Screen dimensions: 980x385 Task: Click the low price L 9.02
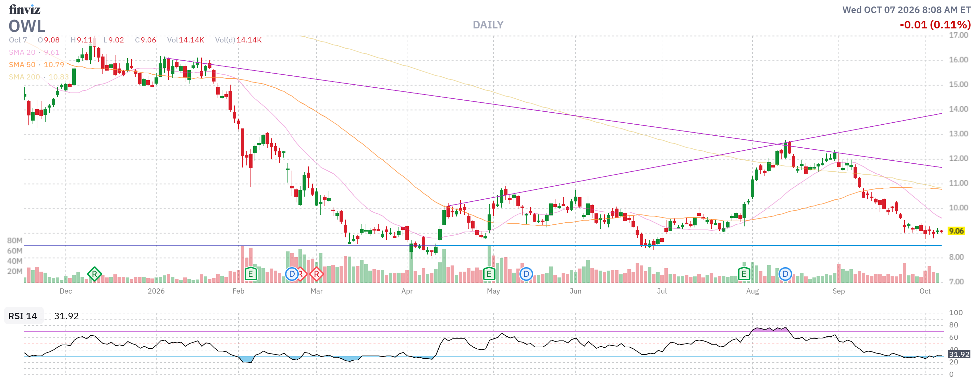pyautogui.click(x=114, y=40)
